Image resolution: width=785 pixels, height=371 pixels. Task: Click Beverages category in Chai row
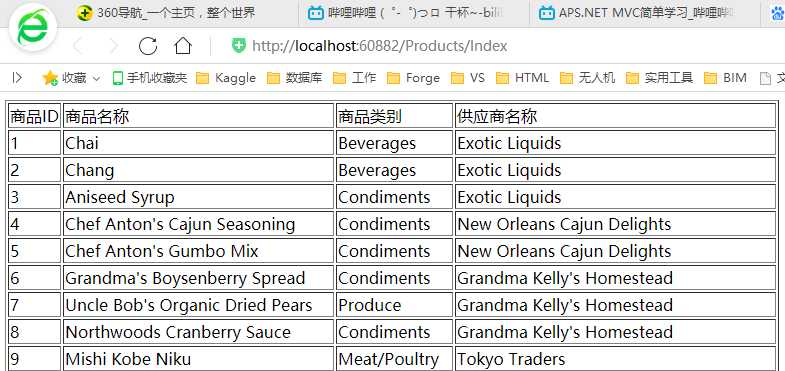click(394, 143)
